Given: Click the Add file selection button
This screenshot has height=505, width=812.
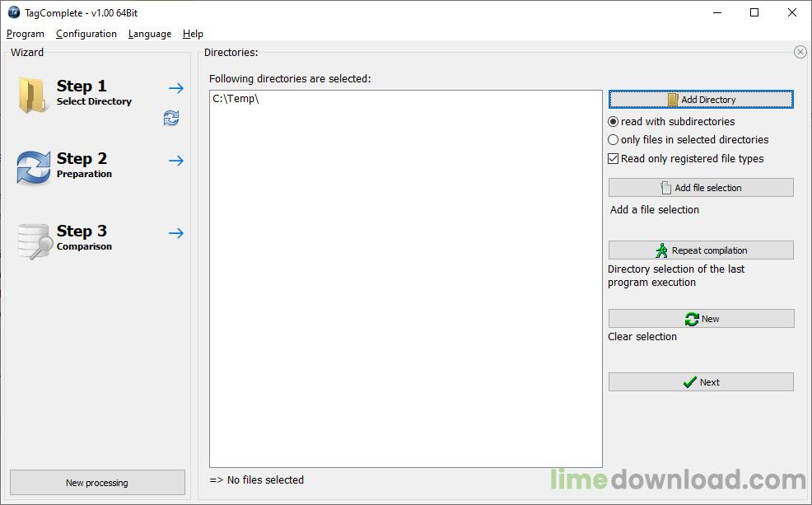Looking at the screenshot, I should (701, 188).
